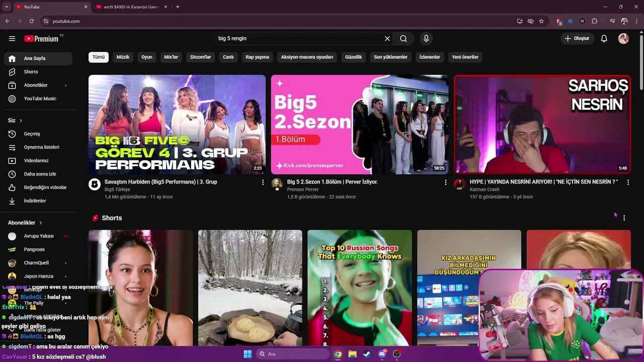644x362 pixels.
Task: Click the magnifier search button
Action: point(404,39)
